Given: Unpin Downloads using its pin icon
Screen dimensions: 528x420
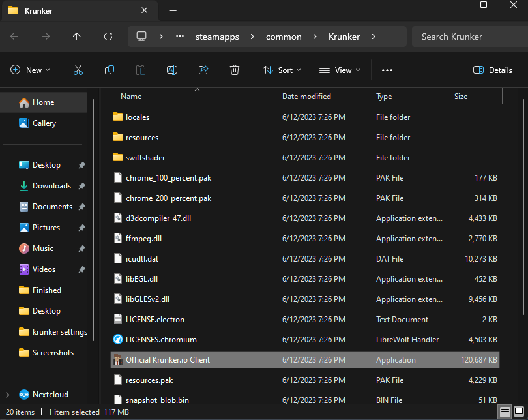Looking at the screenshot, I should [82, 186].
